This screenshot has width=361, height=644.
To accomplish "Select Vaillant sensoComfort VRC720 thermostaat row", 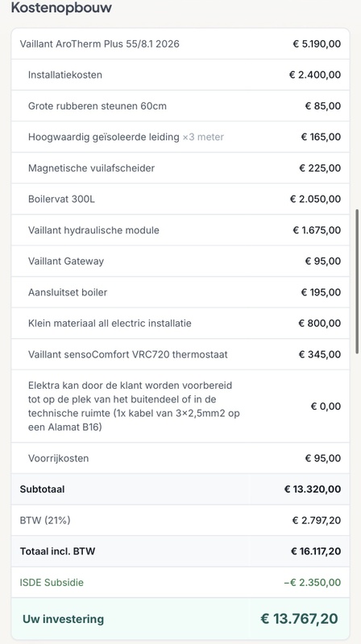I will pyautogui.click(x=180, y=354).
